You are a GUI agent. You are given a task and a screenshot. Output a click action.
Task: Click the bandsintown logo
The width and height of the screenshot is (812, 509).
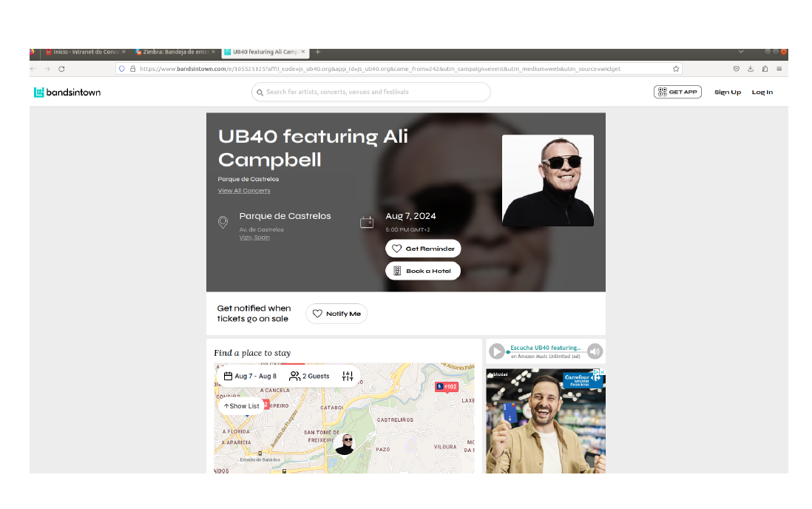coord(67,92)
